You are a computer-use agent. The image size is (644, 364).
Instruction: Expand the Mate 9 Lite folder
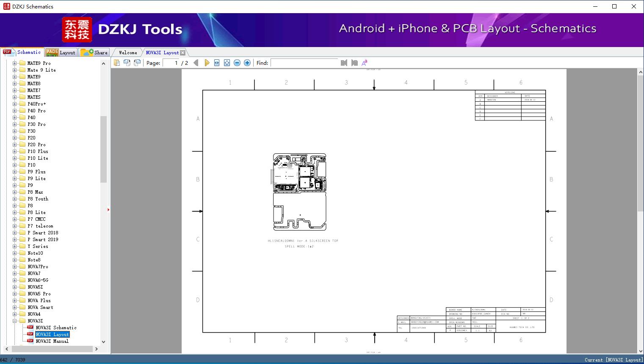point(15,70)
